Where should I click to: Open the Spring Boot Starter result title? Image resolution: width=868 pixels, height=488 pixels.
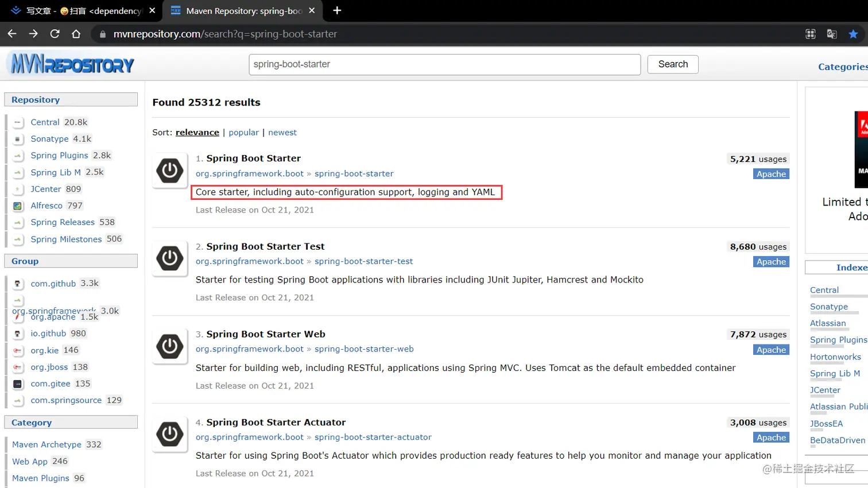point(253,158)
